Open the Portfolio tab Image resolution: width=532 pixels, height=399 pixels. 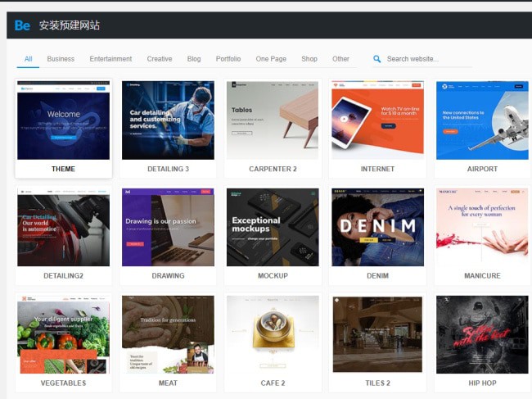click(x=228, y=59)
